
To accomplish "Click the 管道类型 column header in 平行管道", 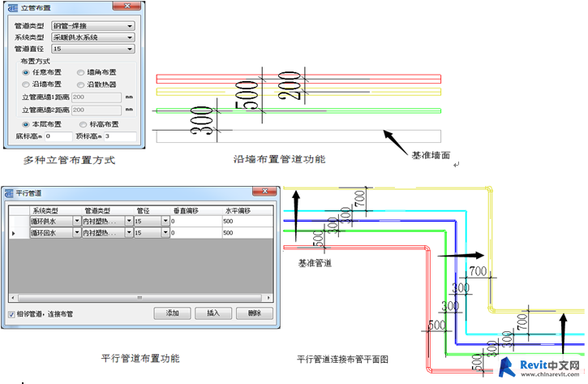I will coord(108,210).
